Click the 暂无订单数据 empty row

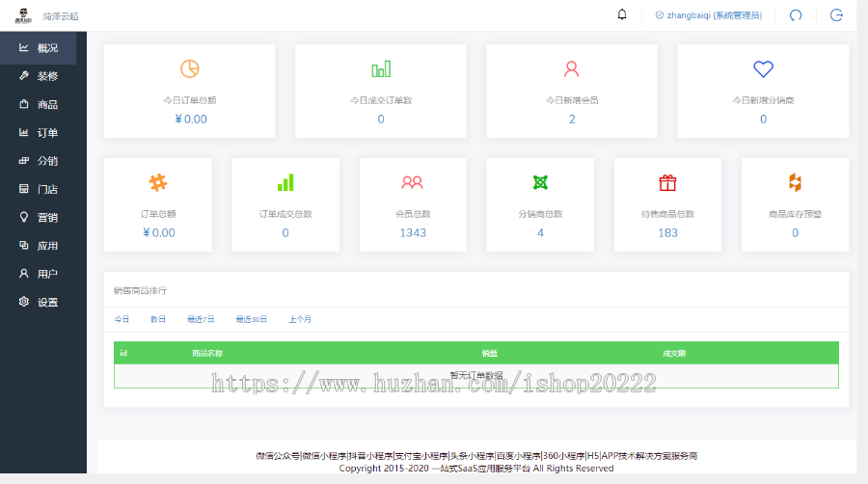pos(476,376)
